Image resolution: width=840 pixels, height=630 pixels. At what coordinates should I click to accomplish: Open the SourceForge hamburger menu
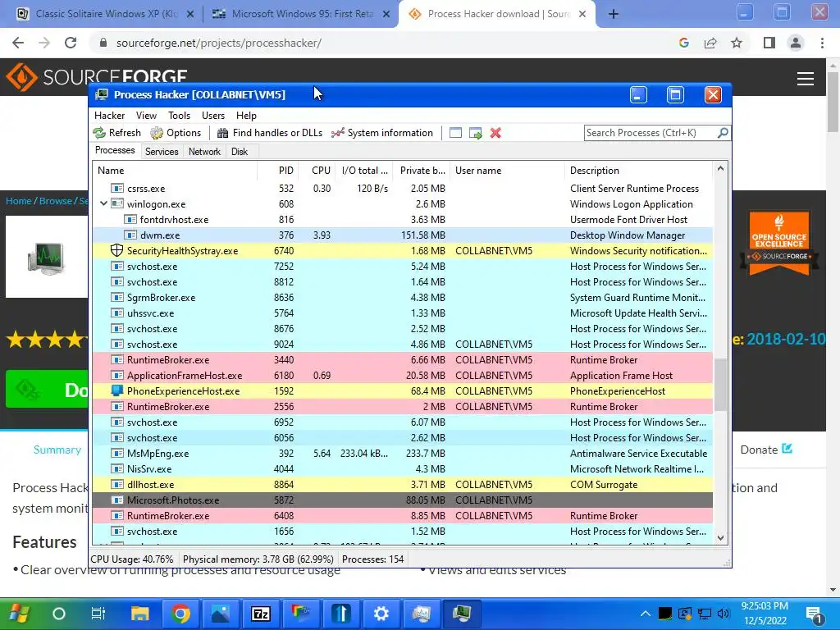pyautogui.click(x=806, y=79)
